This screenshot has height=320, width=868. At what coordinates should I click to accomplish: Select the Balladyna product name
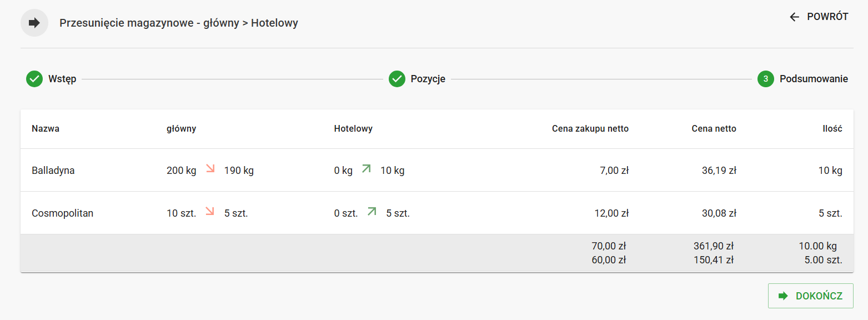coord(53,171)
